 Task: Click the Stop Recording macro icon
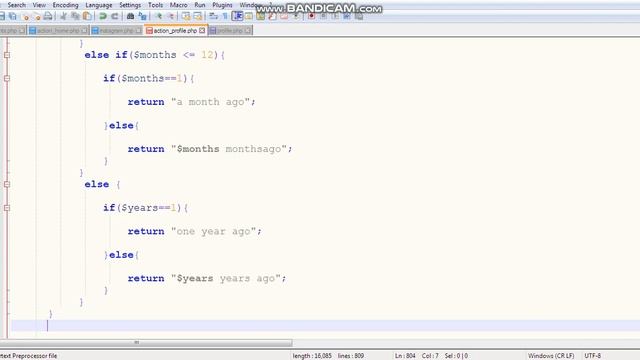tap(323, 16)
